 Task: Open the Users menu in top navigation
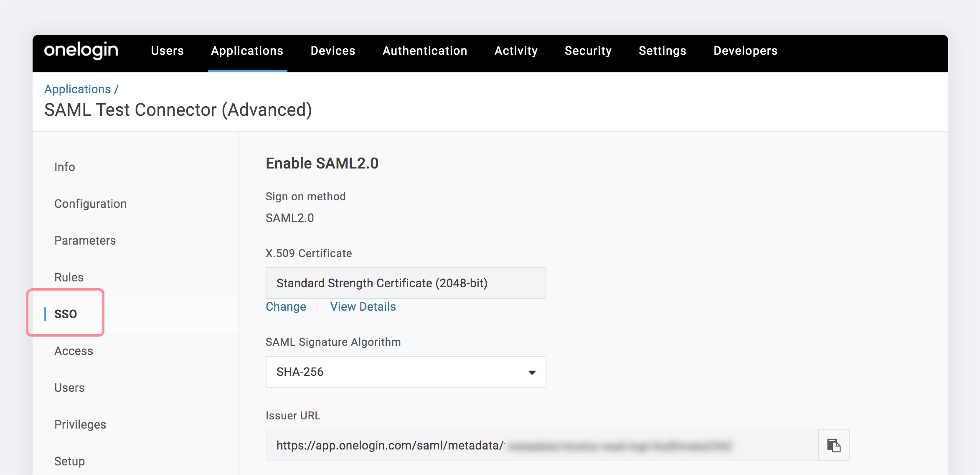(x=167, y=51)
